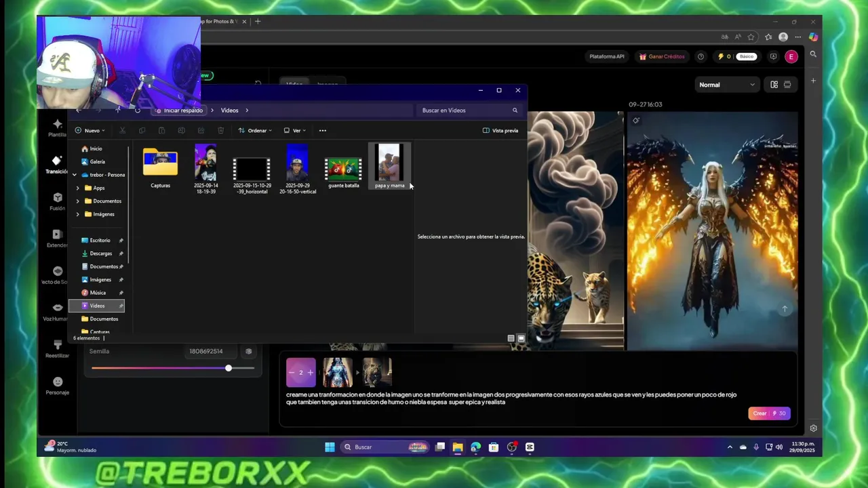Select the leopard reference thumbnail in prompt
This screenshot has width=868, height=488.
[x=378, y=372]
